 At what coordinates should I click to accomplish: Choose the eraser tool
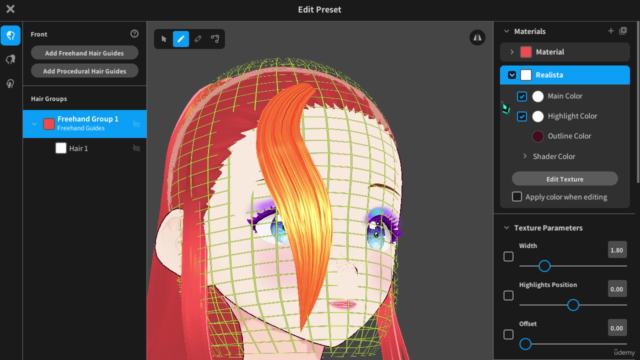(198, 39)
